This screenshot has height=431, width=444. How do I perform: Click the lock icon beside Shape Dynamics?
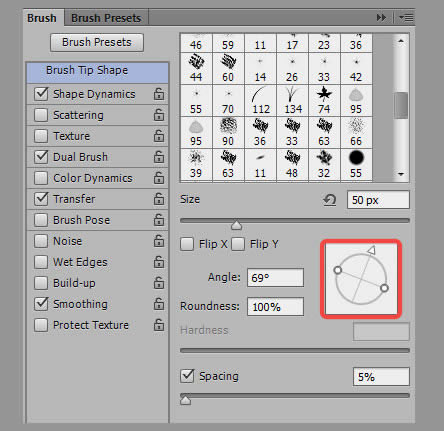pyautogui.click(x=159, y=94)
